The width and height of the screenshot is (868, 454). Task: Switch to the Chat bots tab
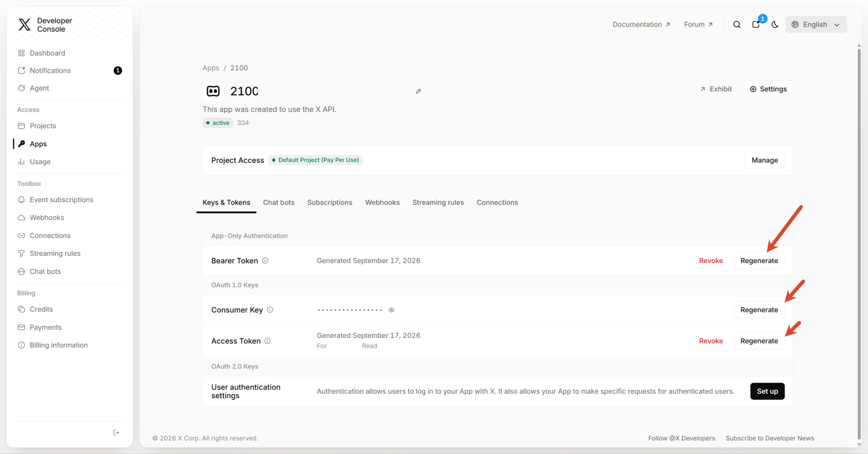(279, 203)
